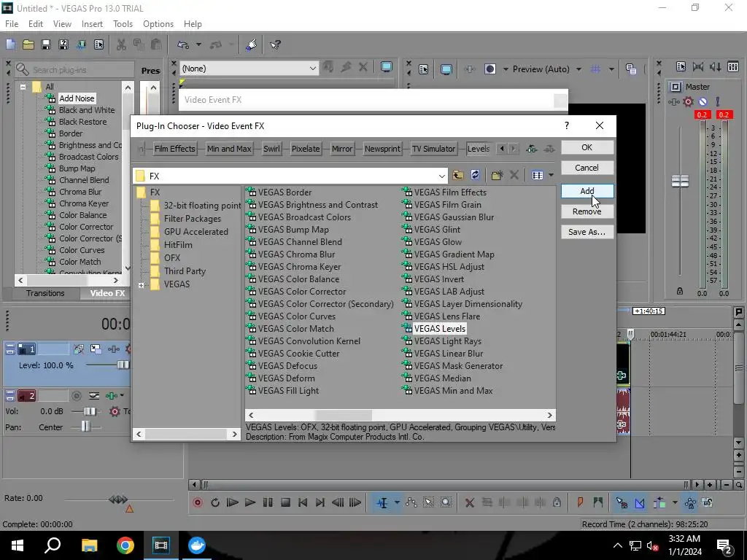Open the Tools menu
Screen dimensions: 747x560
click(123, 24)
